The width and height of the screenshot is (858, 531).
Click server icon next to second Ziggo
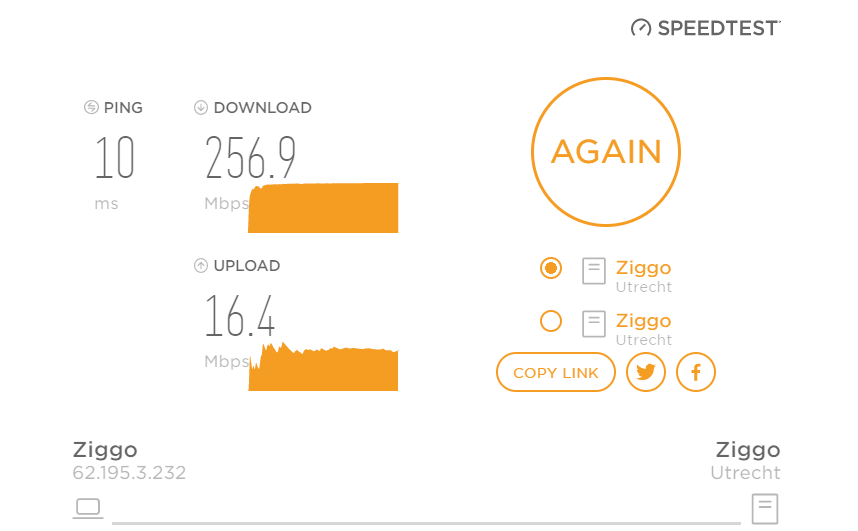click(594, 324)
